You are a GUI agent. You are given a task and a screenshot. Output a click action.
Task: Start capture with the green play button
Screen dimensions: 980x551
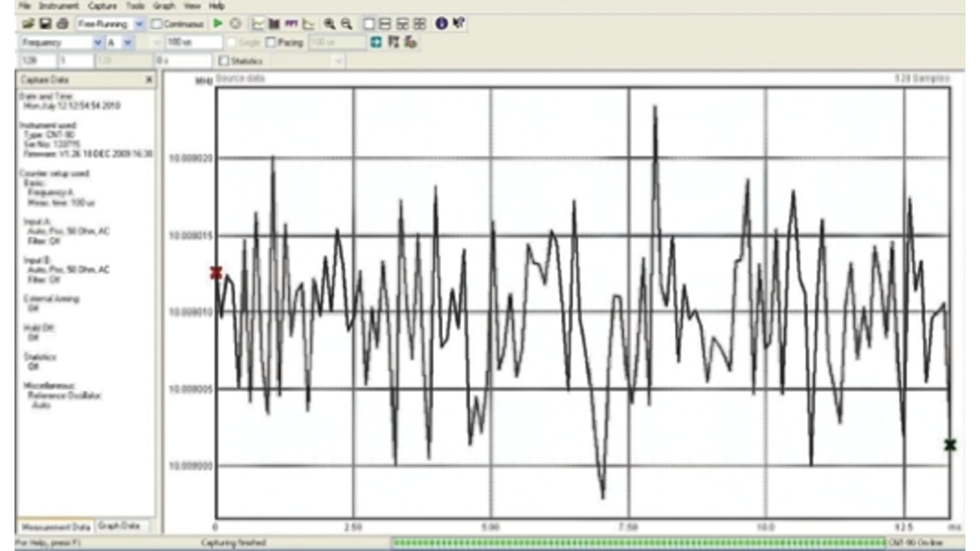(x=218, y=23)
